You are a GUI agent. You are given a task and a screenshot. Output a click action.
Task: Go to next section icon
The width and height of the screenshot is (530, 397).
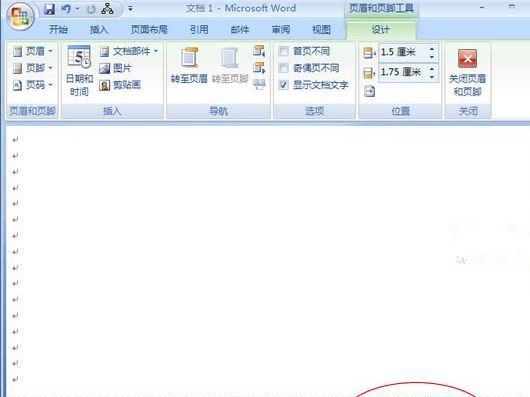(259, 68)
